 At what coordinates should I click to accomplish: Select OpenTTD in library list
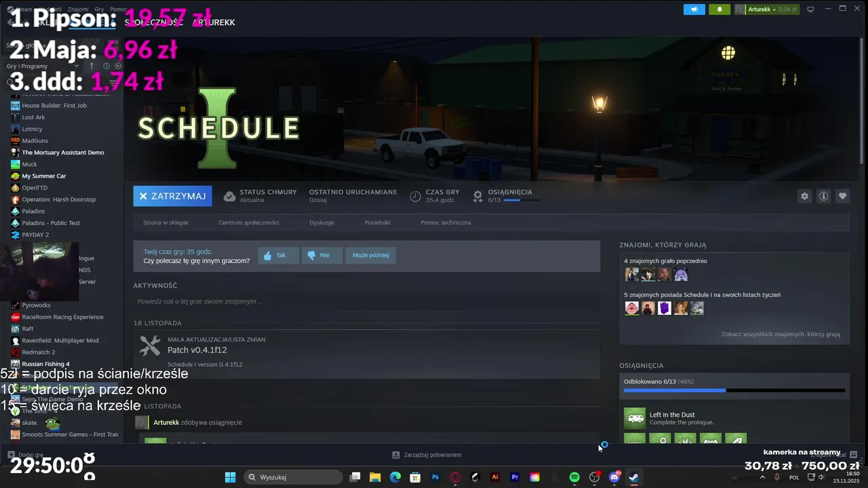[35, 188]
